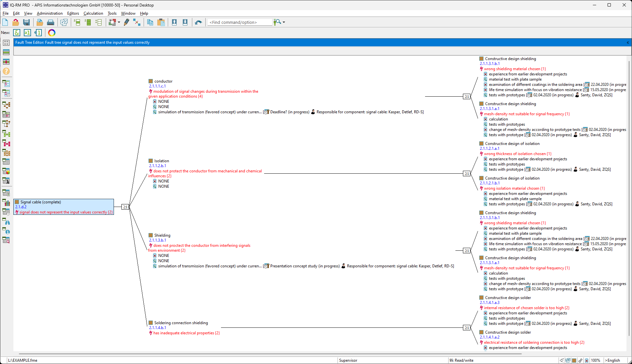The height and width of the screenshot is (364, 632).
Task: Click the Save floppy disk icon
Action: [26, 22]
